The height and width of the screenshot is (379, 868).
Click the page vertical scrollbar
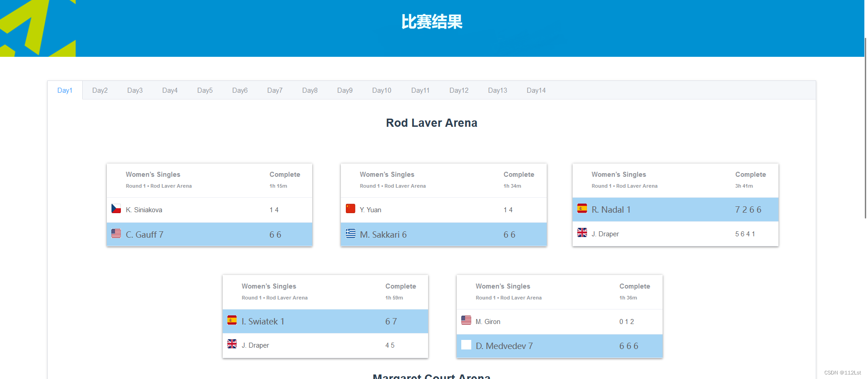(866, 127)
